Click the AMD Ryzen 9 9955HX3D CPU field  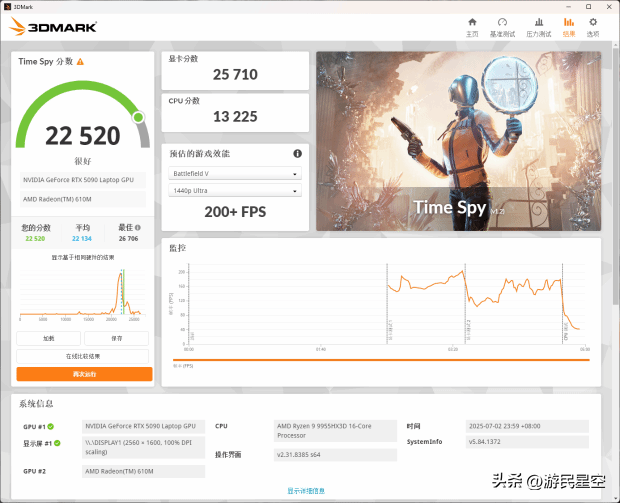coord(335,431)
